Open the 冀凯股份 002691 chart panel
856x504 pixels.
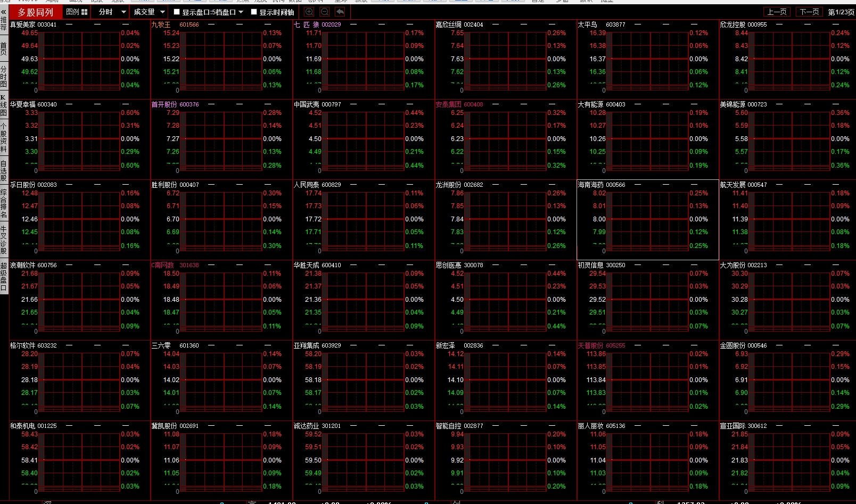221,461
